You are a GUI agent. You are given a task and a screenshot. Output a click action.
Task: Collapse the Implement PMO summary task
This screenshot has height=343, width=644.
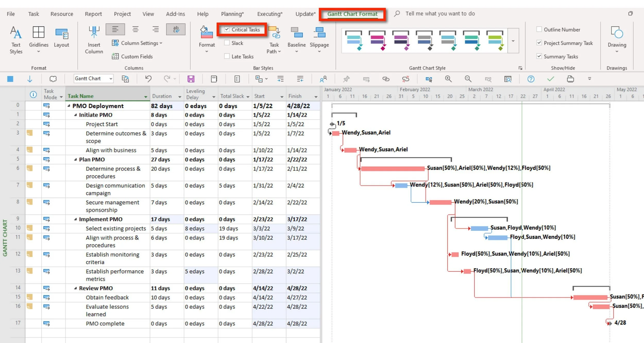[x=75, y=219]
